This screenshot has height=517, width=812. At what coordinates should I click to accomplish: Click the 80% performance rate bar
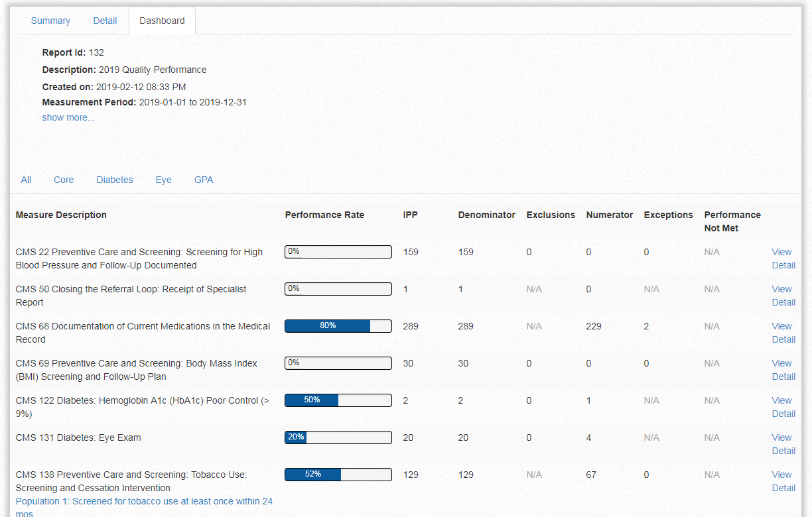point(338,326)
